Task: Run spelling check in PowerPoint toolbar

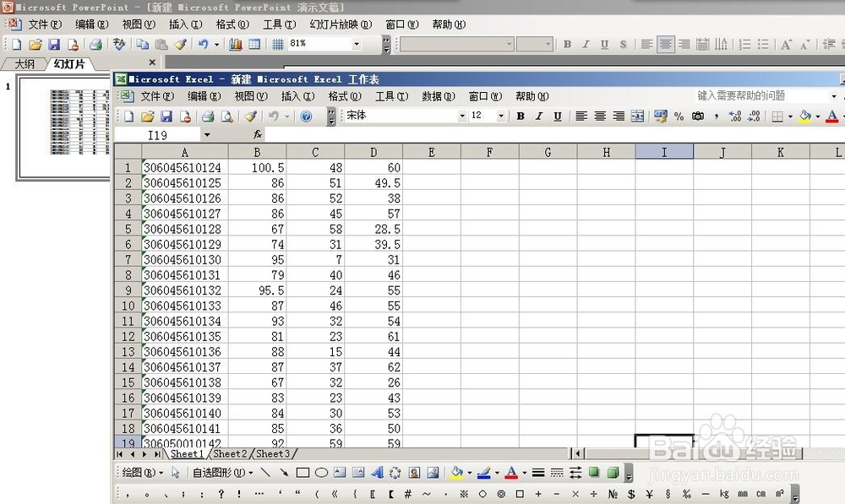Action: tap(119, 44)
